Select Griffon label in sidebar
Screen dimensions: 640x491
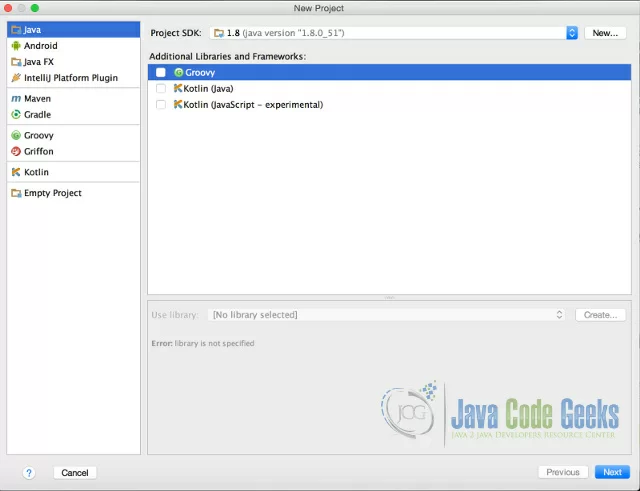point(39,151)
